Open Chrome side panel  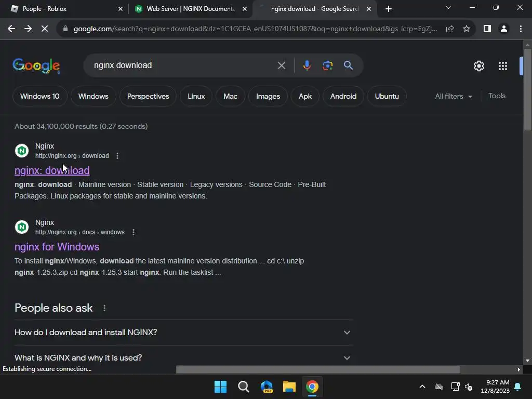487,29
